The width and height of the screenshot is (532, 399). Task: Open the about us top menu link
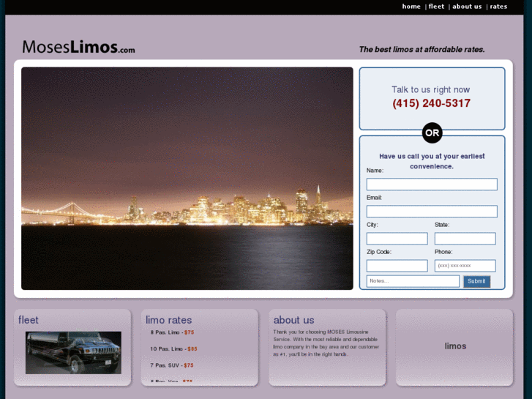tap(467, 7)
